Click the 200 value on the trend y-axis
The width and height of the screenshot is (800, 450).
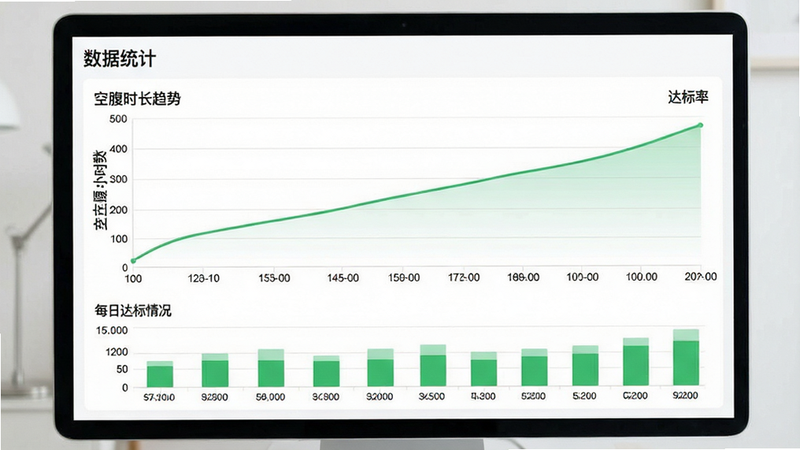tap(118, 210)
